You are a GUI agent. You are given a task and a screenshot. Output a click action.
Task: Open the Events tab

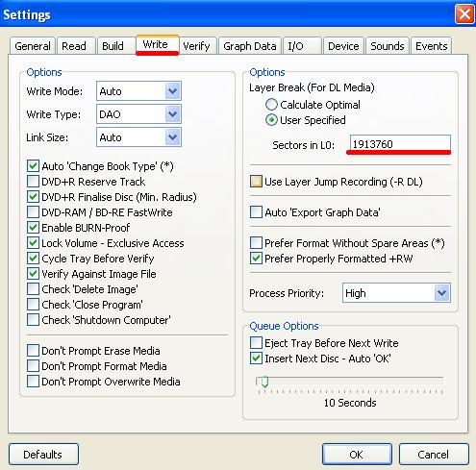pos(431,46)
